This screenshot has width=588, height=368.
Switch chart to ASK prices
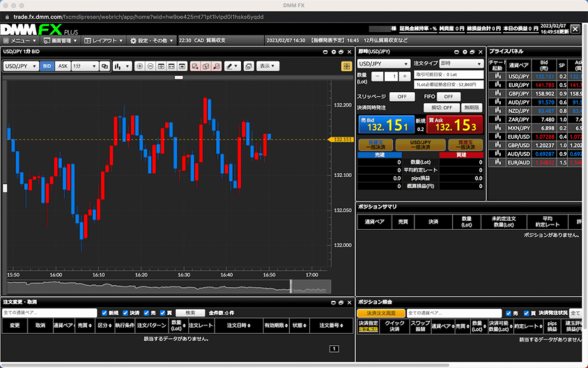click(x=63, y=66)
